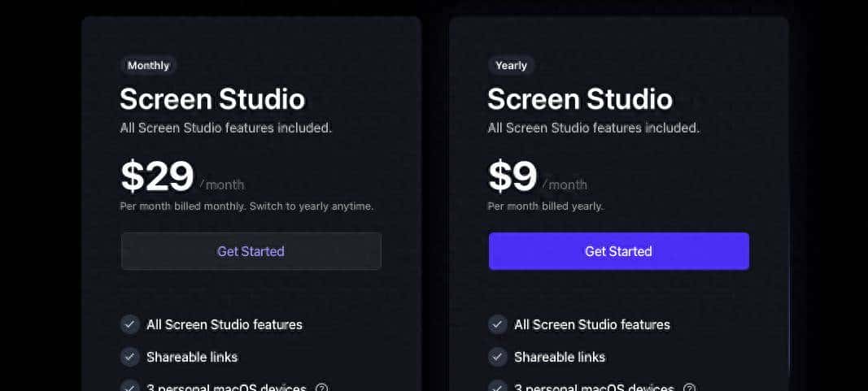868x391 pixels.
Task: Click the checkmark beside Yearly 3 personal macOS devices
Action: pos(497,387)
